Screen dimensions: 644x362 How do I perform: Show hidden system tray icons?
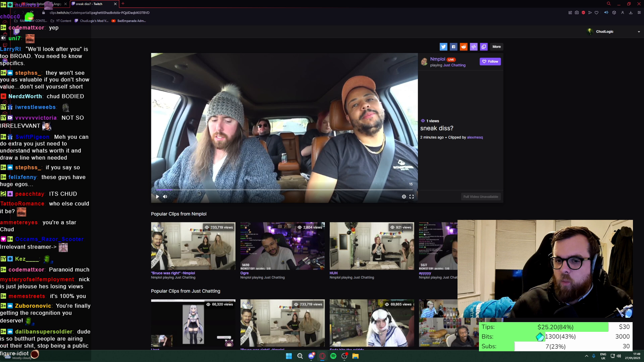click(586, 356)
